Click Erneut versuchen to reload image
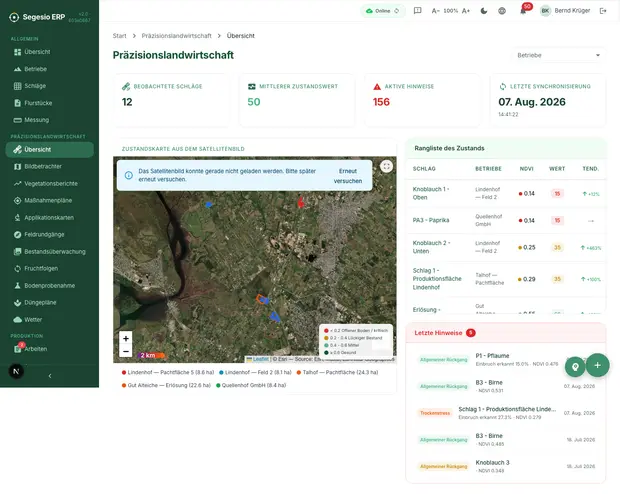 [348, 176]
